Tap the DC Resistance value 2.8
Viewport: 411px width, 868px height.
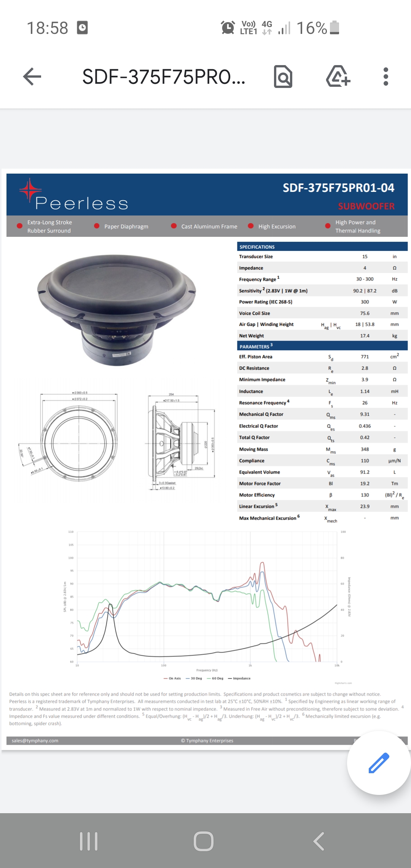point(365,368)
